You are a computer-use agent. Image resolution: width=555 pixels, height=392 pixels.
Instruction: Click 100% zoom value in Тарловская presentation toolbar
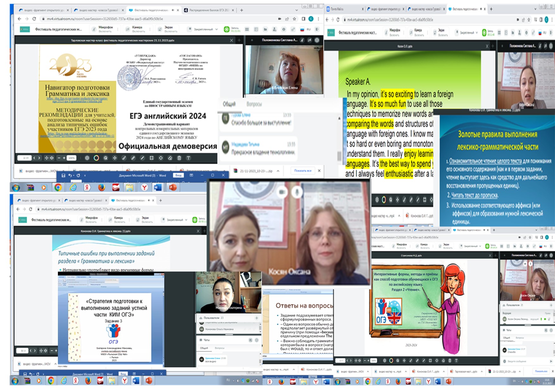click(x=72, y=158)
